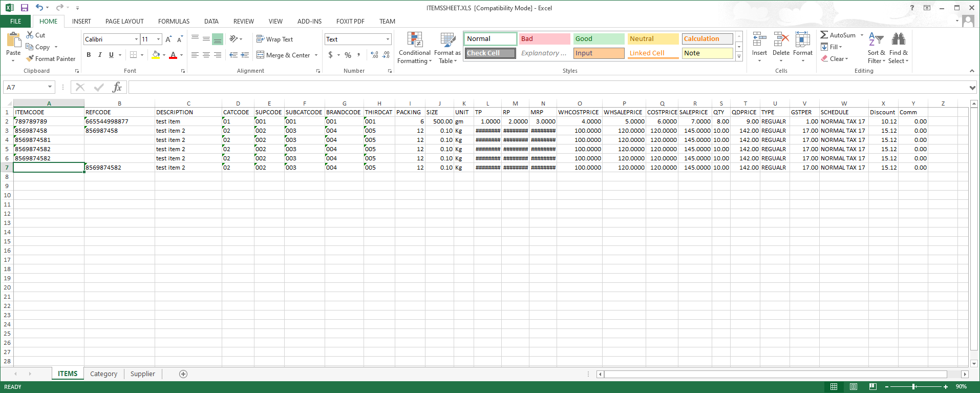
Task: Click the text orientation icon
Action: [234, 39]
